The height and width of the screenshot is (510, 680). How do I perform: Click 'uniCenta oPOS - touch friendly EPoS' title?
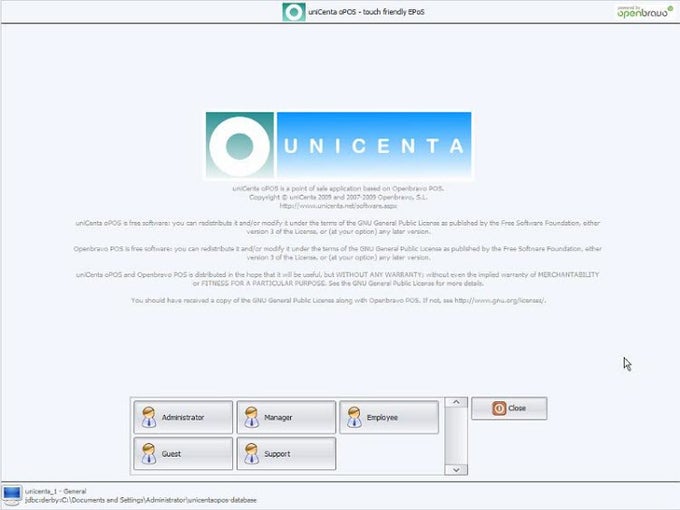click(x=366, y=12)
